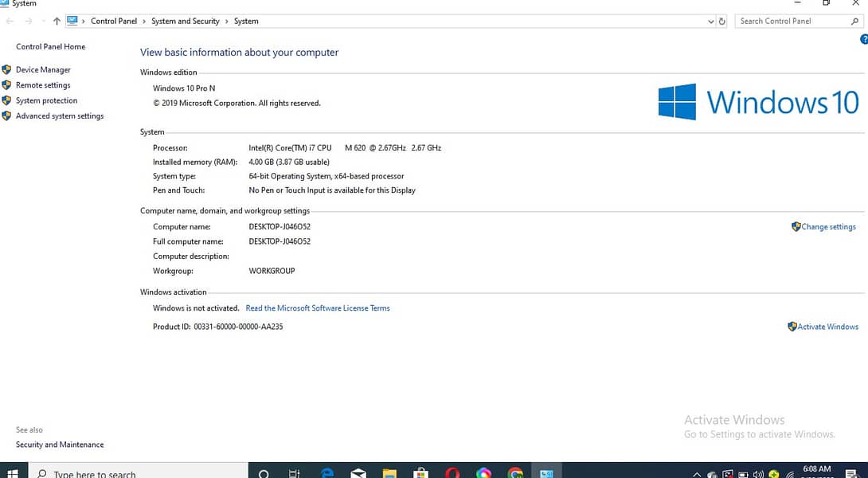Image resolution: width=868 pixels, height=478 pixels.
Task: Open the colorful round taskbar app
Action: coord(484,473)
